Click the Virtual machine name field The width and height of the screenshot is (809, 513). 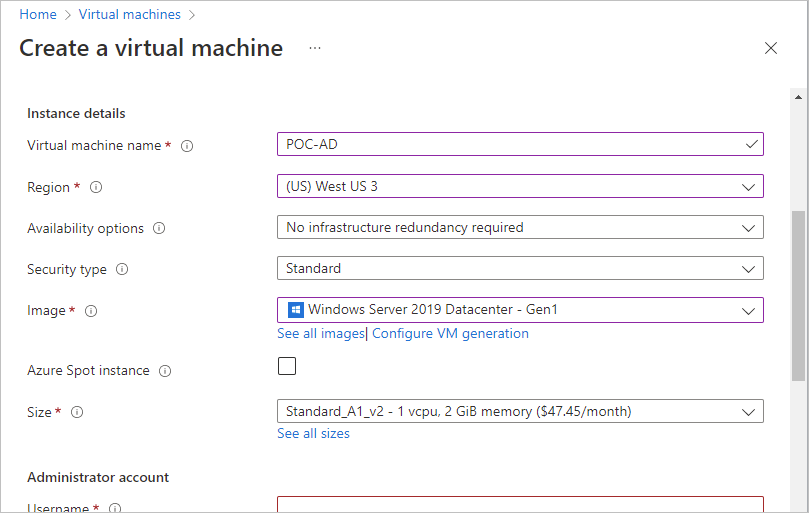pyautogui.click(x=520, y=144)
